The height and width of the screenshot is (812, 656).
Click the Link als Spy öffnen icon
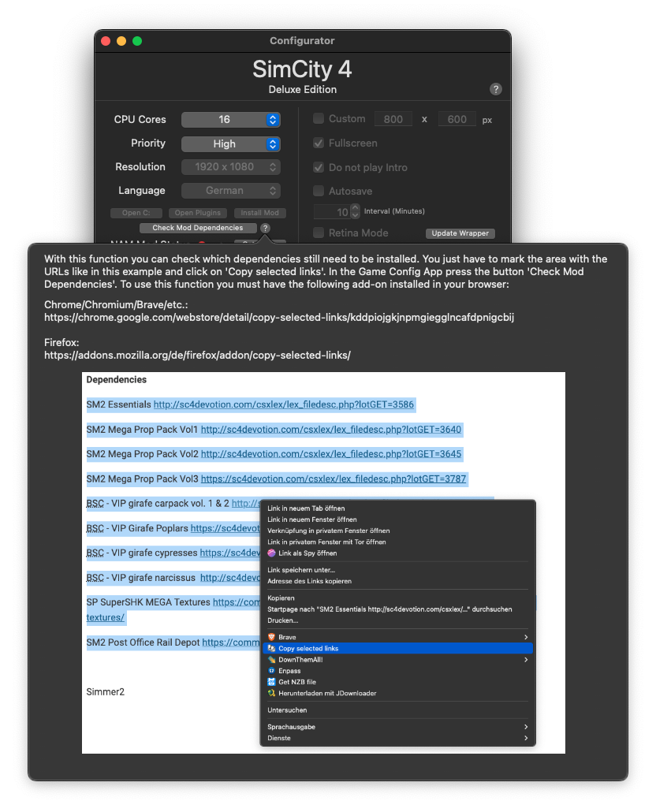point(271,553)
